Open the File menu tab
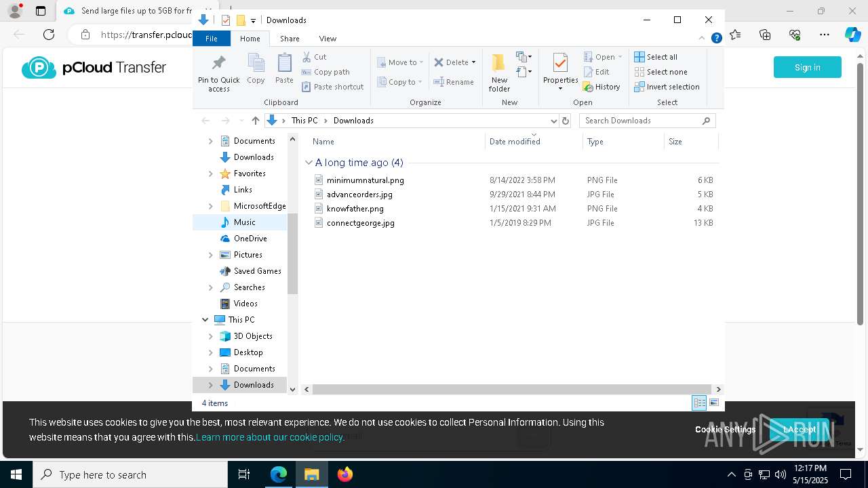868x488 pixels. coord(212,39)
